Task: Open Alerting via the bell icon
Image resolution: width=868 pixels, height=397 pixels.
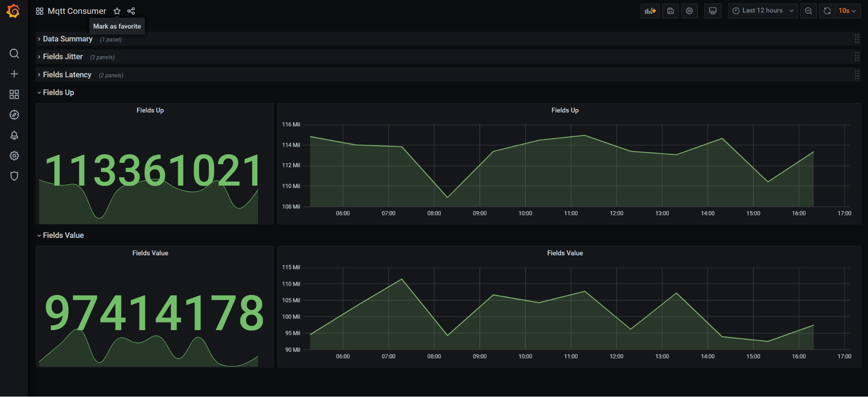Action: [14, 135]
